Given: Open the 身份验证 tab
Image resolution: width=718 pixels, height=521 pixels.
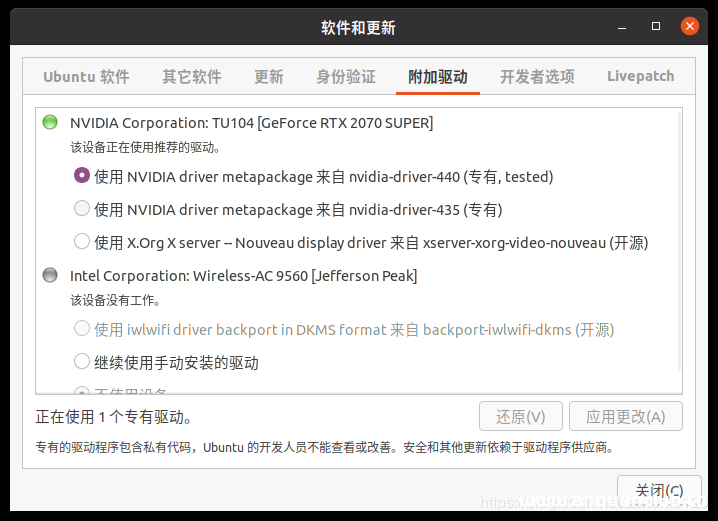Looking at the screenshot, I should (x=346, y=76).
